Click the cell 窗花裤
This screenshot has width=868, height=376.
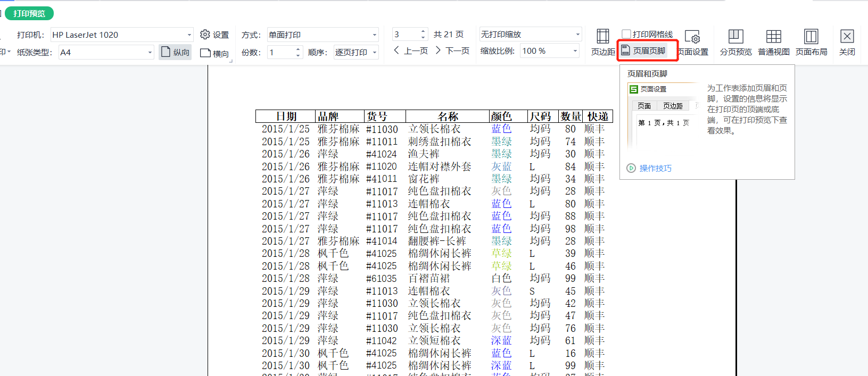click(424, 179)
